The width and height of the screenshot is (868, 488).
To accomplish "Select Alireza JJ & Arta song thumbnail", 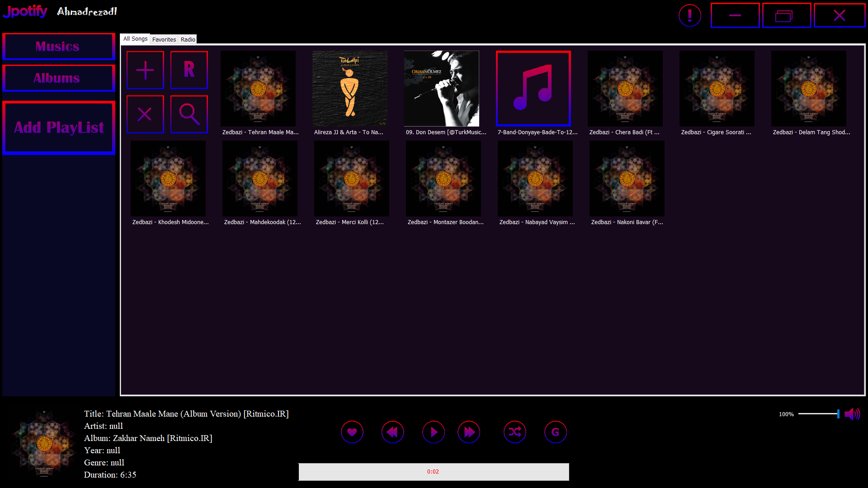I will coord(350,89).
